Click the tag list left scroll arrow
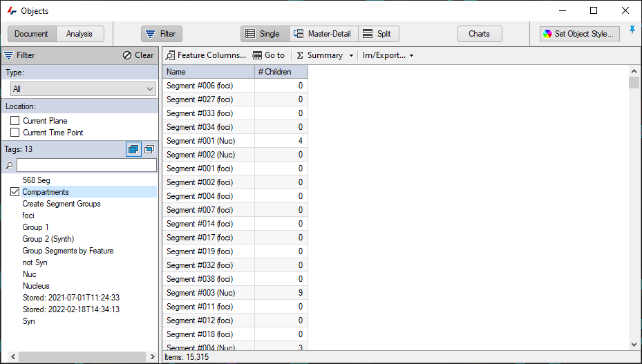This screenshot has height=364, width=642. point(12,356)
